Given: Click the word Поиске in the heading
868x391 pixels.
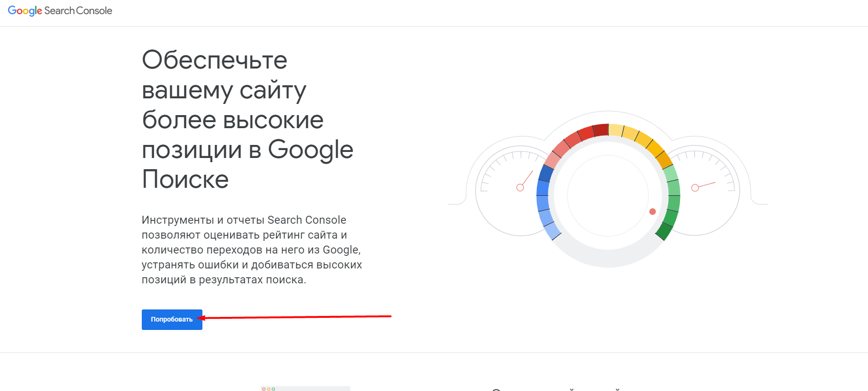Looking at the screenshot, I should point(185,179).
